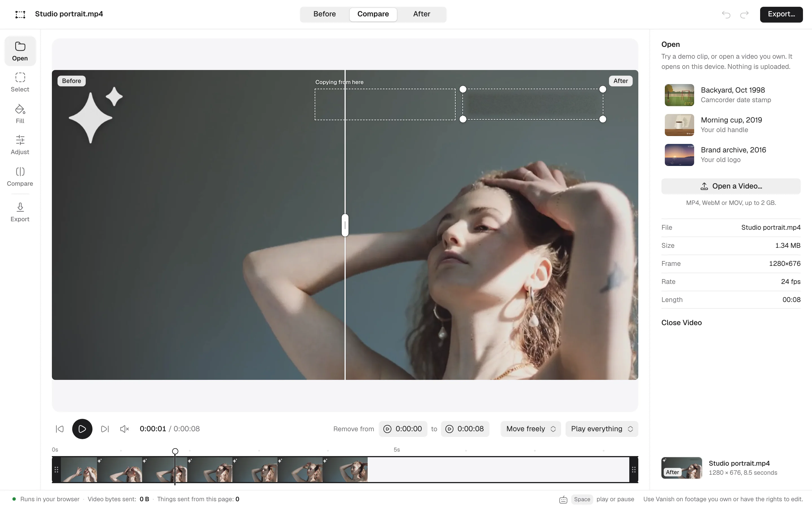Set removal end time 0:00:08
The image size is (812, 508).
tap(465, 429)
